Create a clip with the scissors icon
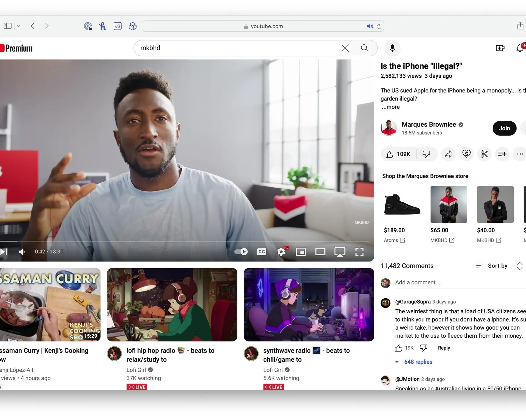 [484, 154]
